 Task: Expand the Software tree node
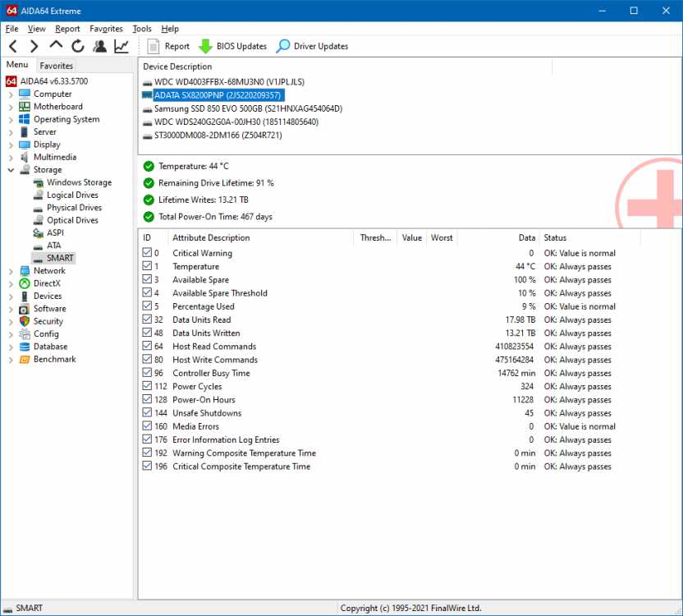click(x=11, y=309)
